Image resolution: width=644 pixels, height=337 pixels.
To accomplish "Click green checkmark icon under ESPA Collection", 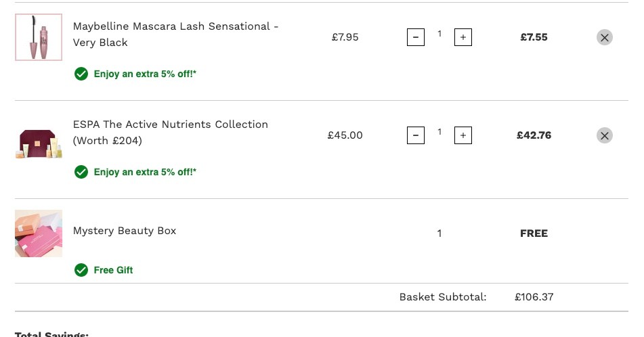I will tap(81, 172).
